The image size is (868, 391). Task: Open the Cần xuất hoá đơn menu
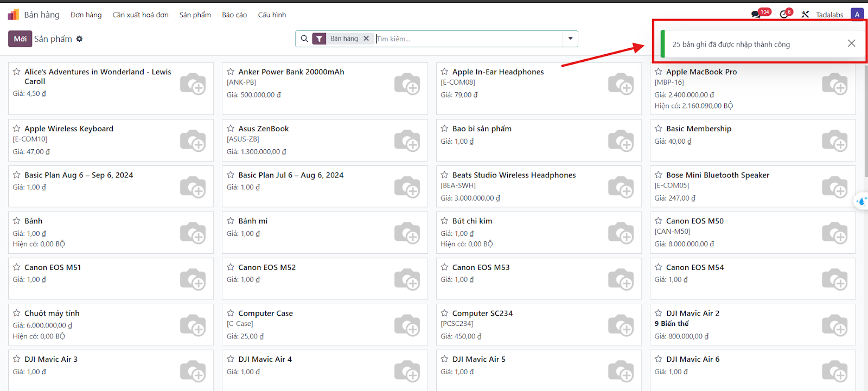(141, 15)
